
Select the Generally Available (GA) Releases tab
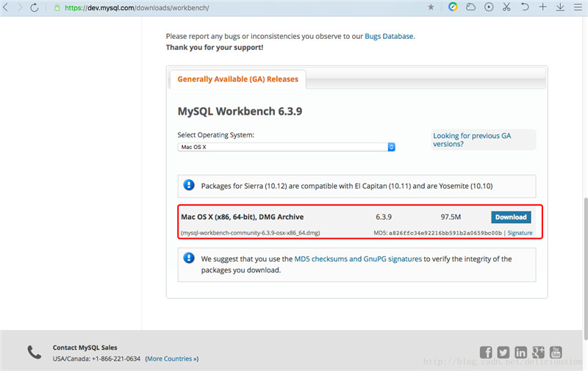(237, 79)
